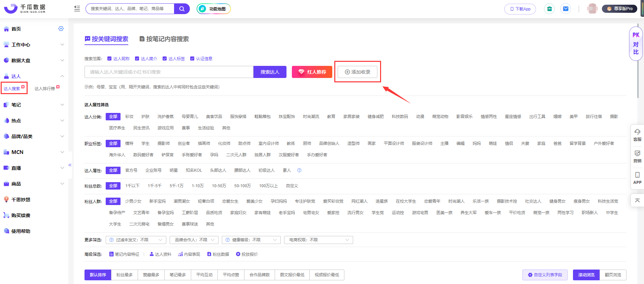Open the 电商权限 dropdown
The width and height of the screenshot is (644, 284).
coord(318,240)
